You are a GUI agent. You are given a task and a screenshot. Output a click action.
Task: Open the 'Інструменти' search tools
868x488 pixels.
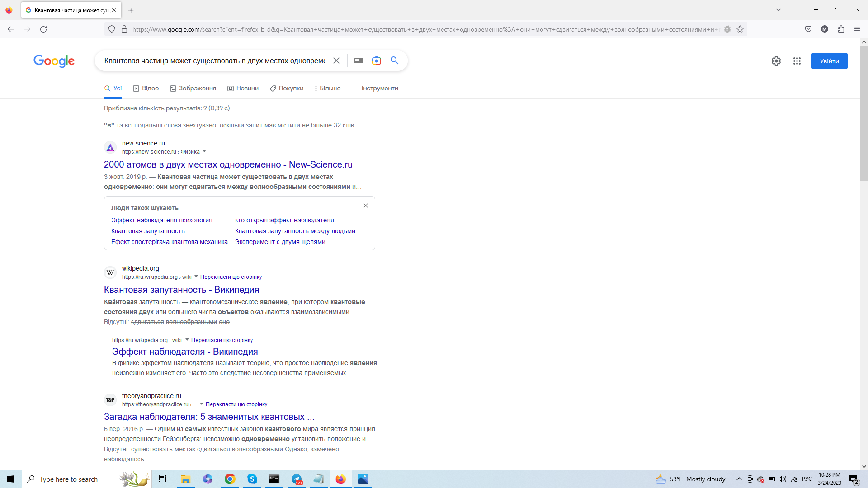[380, 89]
